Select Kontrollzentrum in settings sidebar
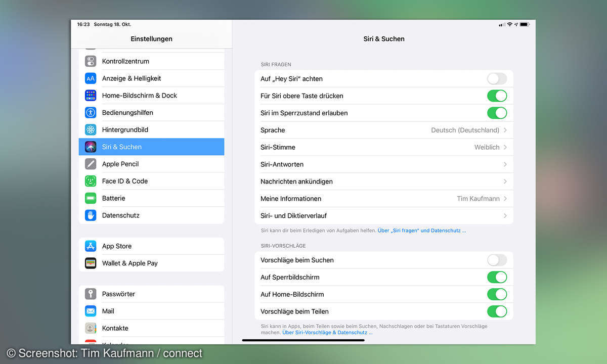This screenshot has height=364, width=607. (151, 61)
